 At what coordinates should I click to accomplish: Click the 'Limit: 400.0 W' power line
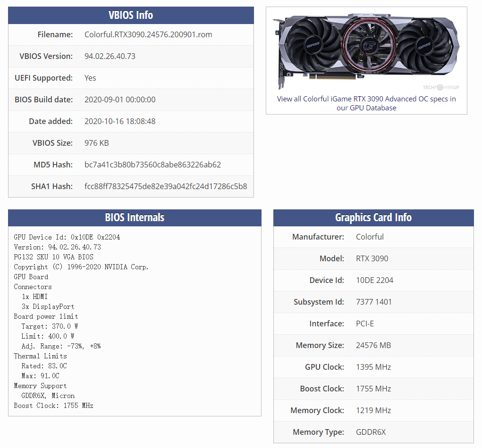48,336
